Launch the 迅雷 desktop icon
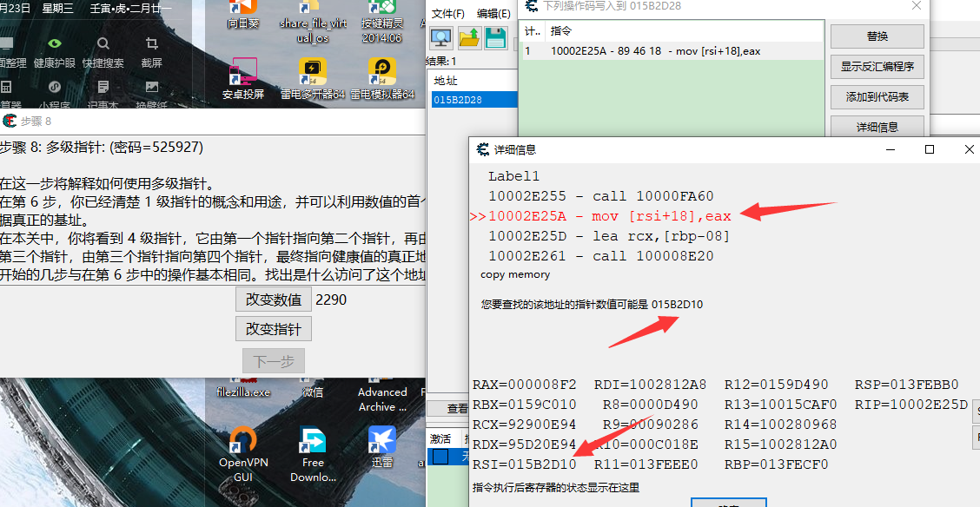Viewport: 980px width, 507px height. coord(382,447)
